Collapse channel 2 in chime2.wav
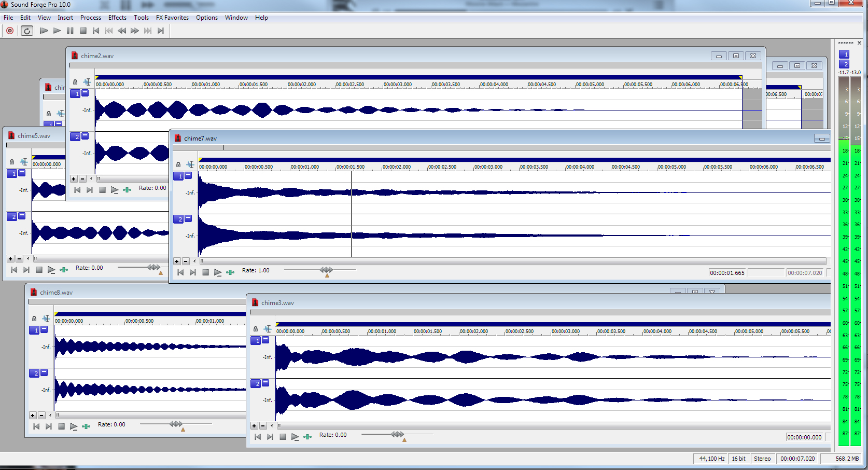 (85, 136)
